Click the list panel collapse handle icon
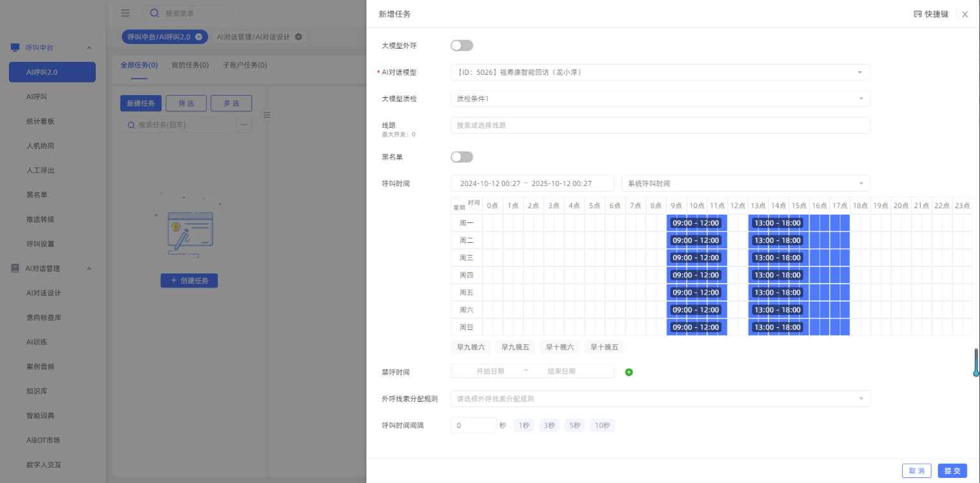 click(268, 115)
